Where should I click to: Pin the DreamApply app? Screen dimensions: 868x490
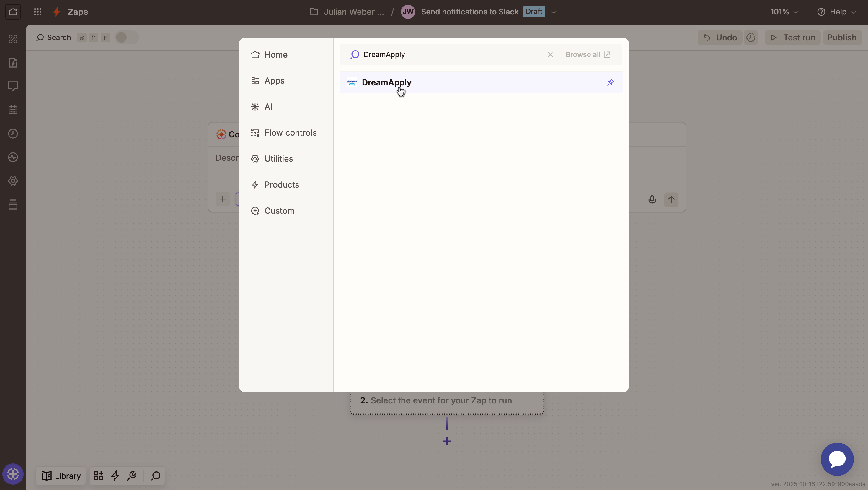(x=610, y=82)
